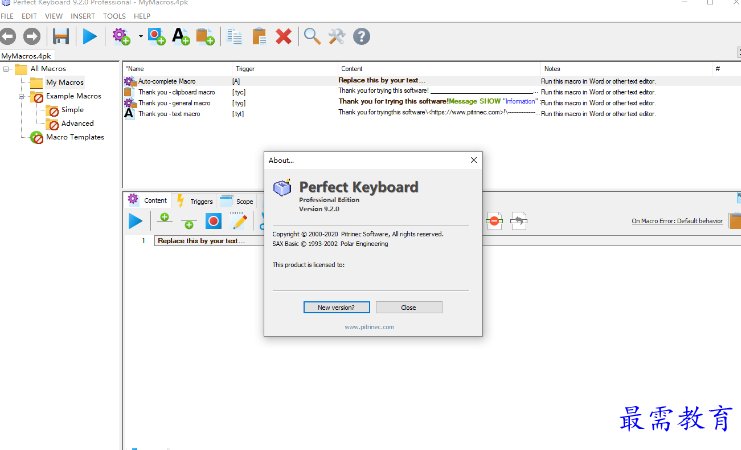Click the undo arrow document icon
Viewport: 741px width, 450px height.
pyautogui.click(x=519, y=221)
